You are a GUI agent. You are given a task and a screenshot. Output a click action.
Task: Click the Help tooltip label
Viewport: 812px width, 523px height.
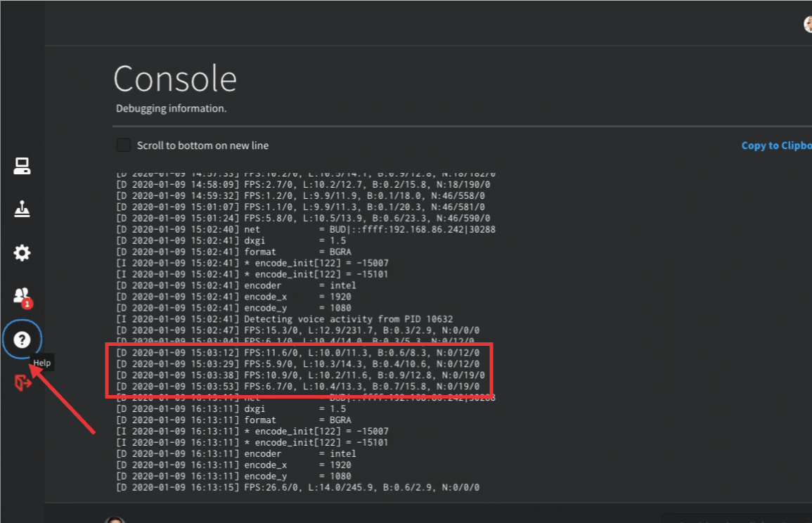(x=43, y=363)
